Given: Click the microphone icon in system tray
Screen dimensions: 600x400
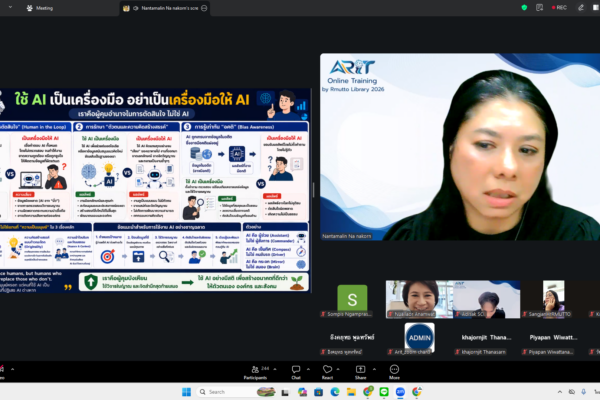Looking at the screenshot, I should 584,392.
